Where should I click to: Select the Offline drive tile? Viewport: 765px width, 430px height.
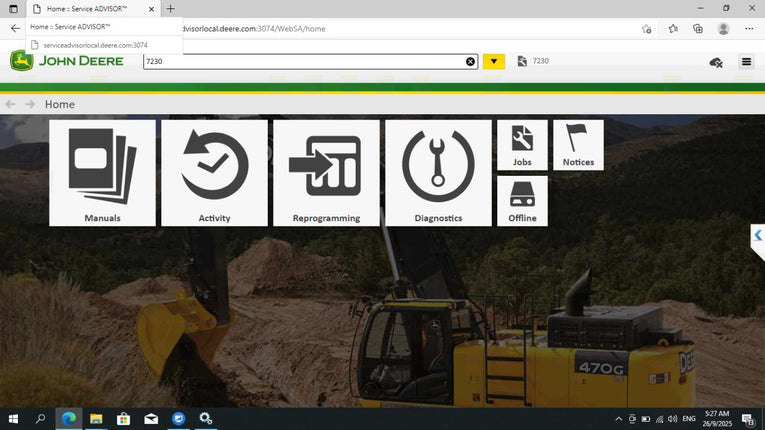pyautogui.click(x=522, y=201)
